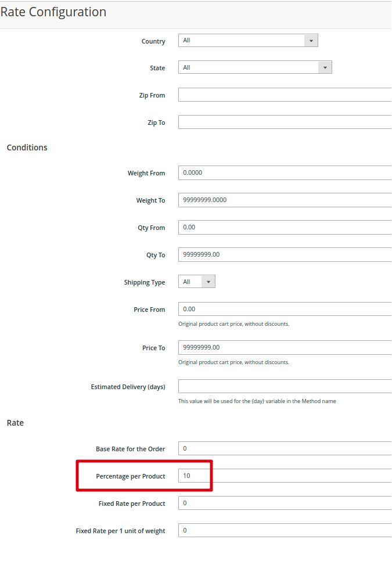Viewport: 392px width, 561px height.
Task: Click the Weight From field
Action: [x=285, y=172]
